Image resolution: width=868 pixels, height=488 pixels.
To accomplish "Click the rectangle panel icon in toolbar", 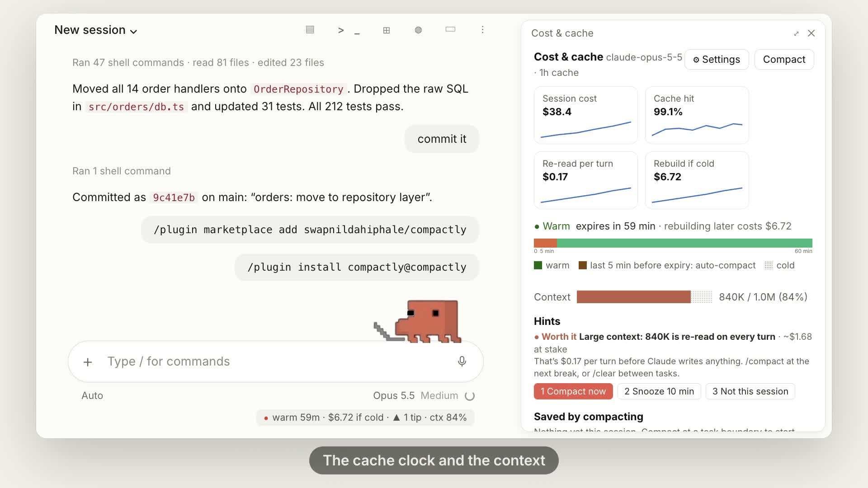I will [450, 29].
